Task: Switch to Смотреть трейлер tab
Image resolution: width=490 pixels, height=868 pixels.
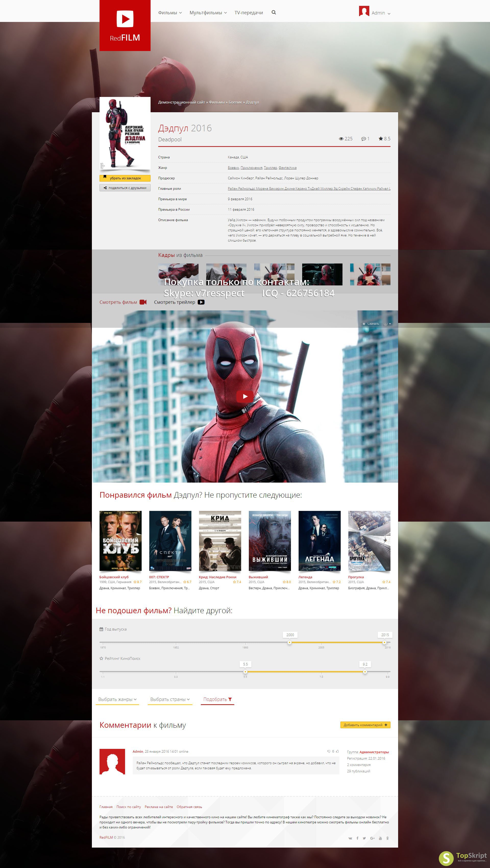Action: tap(179, 302)
